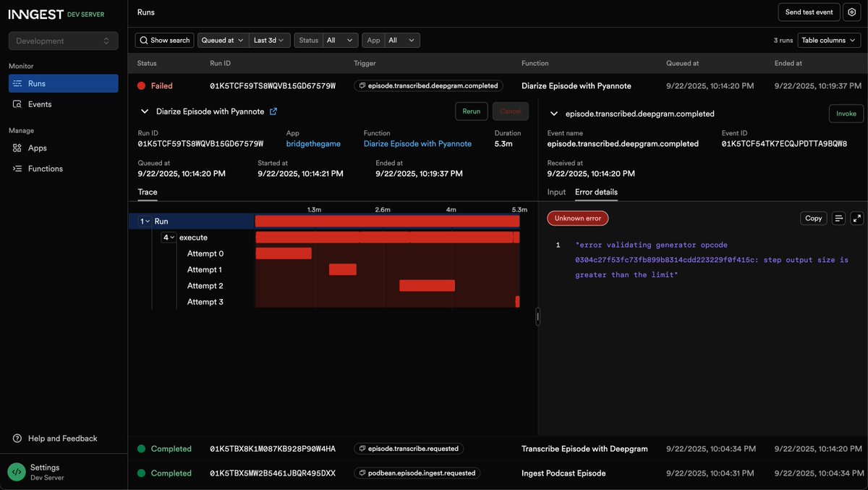Click the Event ID 01K5TCF54TK7ECQJPDTTA9BQW8
Viewport: 868px width, 490px height.
[784, 144]
